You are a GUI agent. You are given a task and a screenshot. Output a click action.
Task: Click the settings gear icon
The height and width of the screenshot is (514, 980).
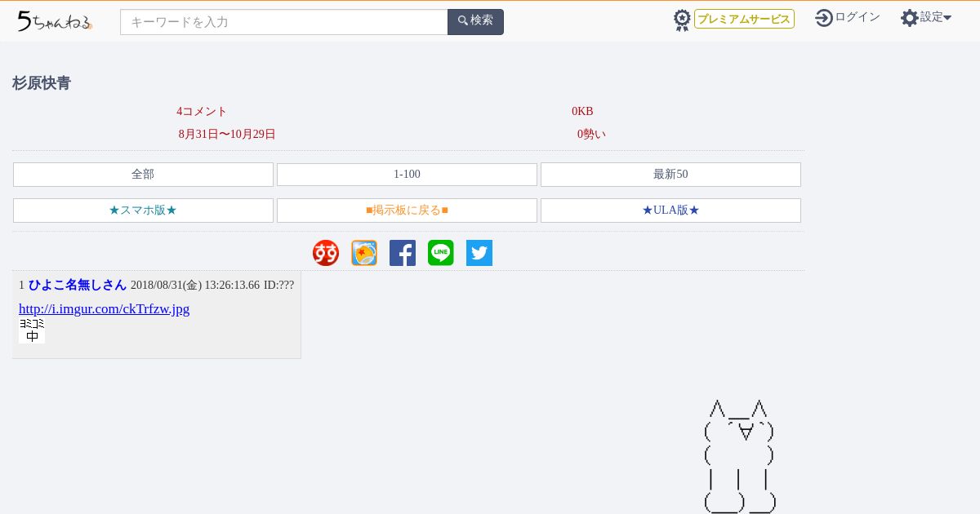tap(910, 18)
